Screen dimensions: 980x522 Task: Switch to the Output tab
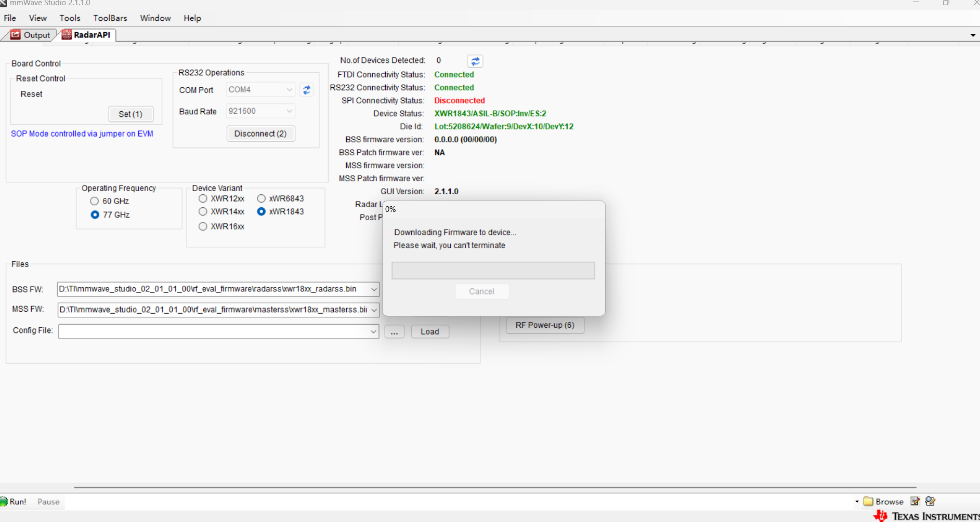coord(31,35)
